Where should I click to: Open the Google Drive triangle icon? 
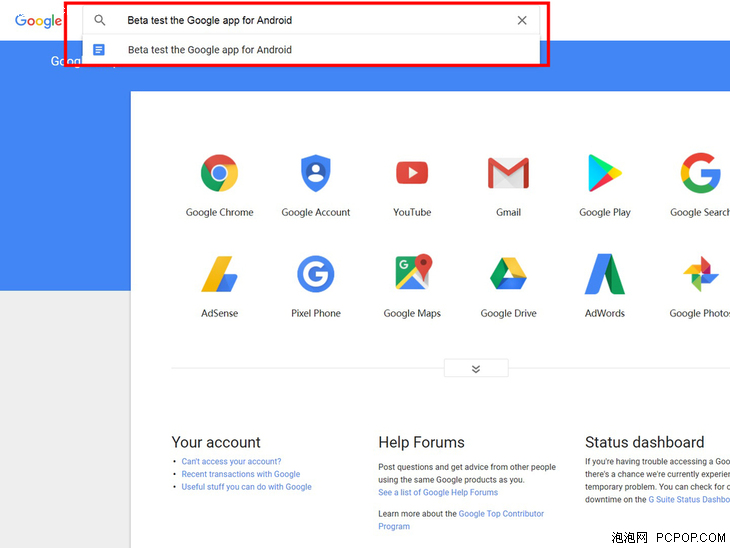pyautogui.click(x=508, y=273)
